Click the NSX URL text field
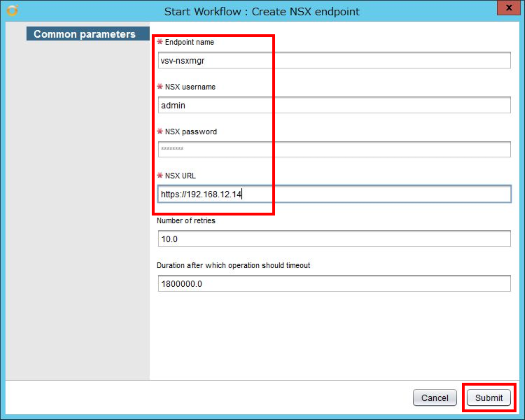This screenshot has height=420, width=525. pos(334,194)
